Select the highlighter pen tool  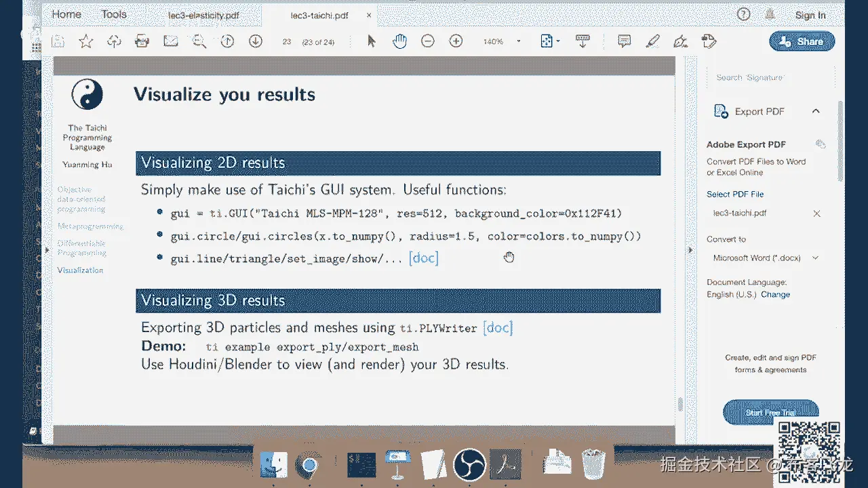point(652,41)
